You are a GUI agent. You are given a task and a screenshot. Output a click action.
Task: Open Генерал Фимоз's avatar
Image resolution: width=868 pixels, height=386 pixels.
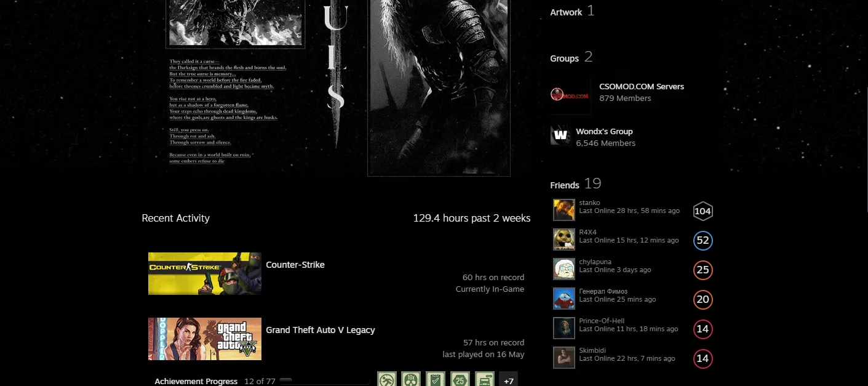point(564,299)
